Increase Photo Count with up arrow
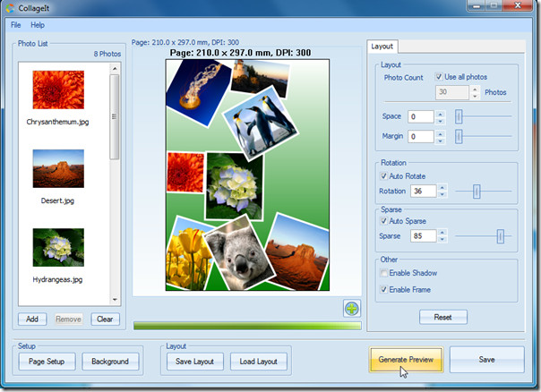 point(475,89)
